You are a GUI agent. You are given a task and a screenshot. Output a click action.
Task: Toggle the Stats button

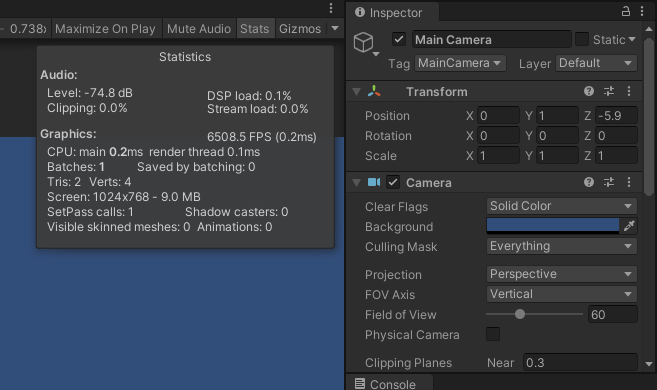pyautogui.click(x=255, y=28)
